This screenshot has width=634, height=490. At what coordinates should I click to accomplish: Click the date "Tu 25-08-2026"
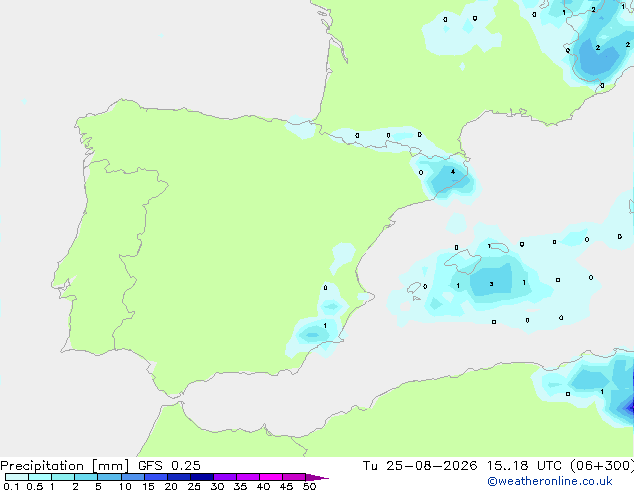420,466
